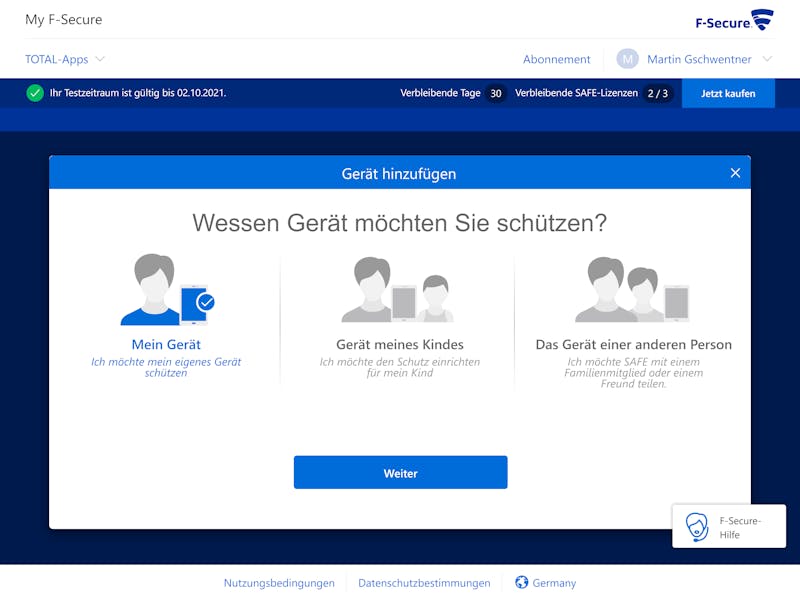Click the Verbleibende SAFE-Lizenzen label
This screenshot has height=600, width=800.
pos(577,93)
